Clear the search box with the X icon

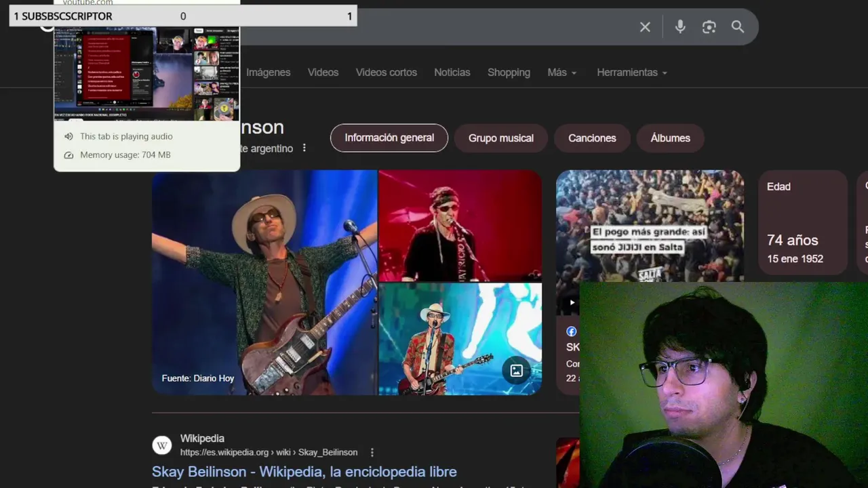(x=645, y=26)
